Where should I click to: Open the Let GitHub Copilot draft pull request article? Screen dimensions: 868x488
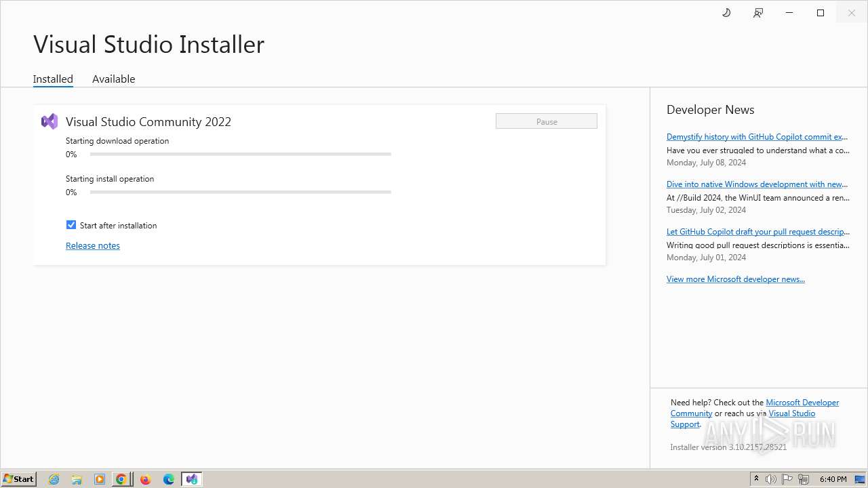pyautogui.click(x=758, y=232)
